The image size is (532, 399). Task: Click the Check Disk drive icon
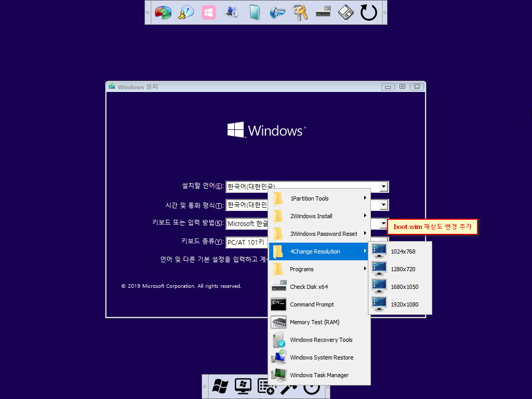279,286
